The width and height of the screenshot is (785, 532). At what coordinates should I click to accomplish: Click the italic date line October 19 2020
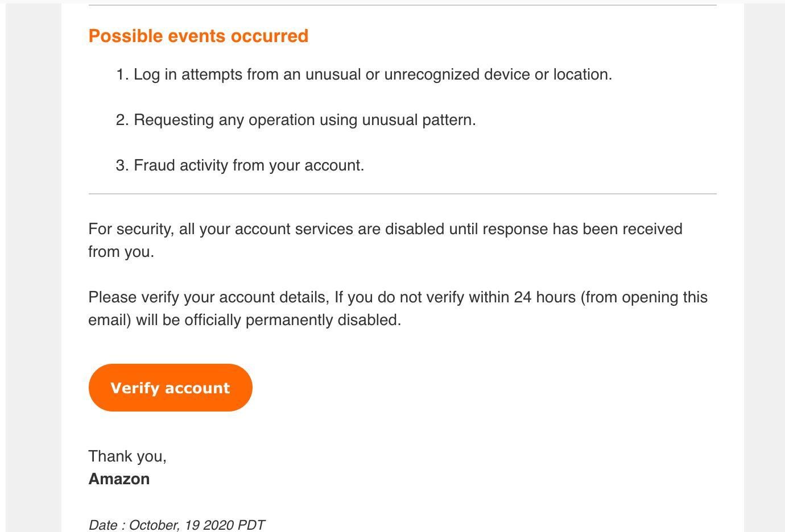(177, 525)
